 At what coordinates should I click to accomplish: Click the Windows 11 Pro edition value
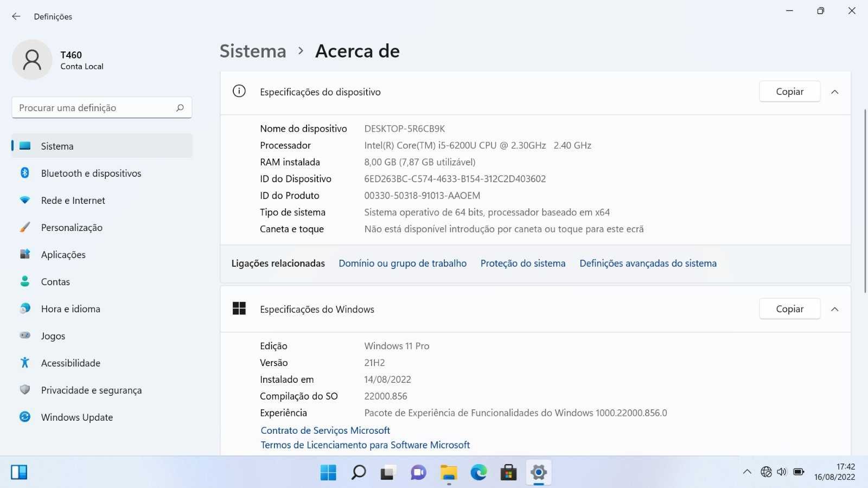397,346
